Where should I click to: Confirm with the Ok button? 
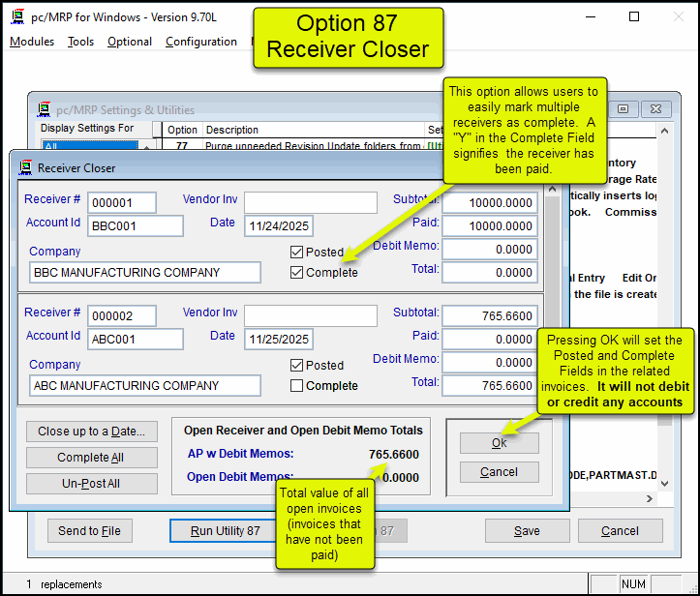(x=499, y=443)
